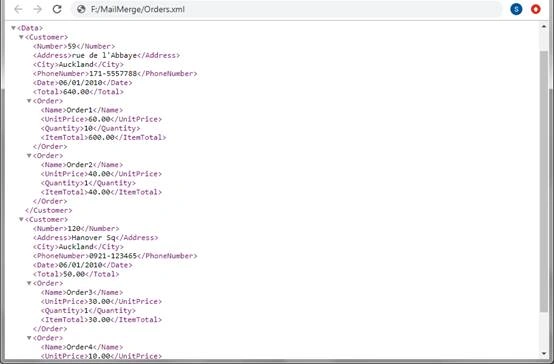Screen dimensions: 554x364
Task: Click the Name value Order2
Action: point(79,165)
